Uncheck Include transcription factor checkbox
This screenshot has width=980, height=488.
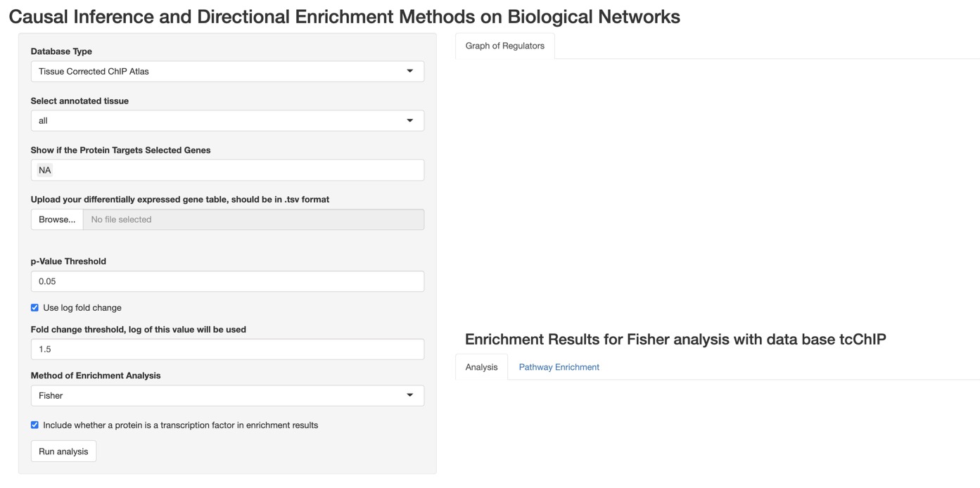tap(34, 425)
